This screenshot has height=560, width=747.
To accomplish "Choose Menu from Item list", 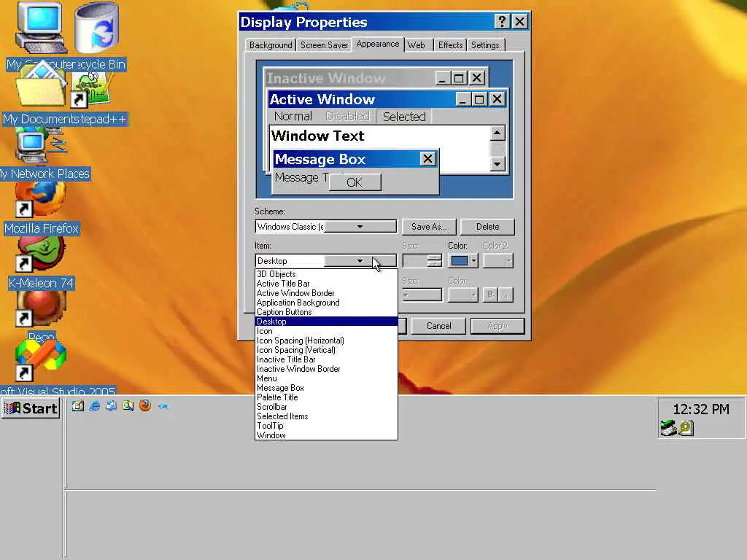I will pyautogui.click(x=326, y=378).
